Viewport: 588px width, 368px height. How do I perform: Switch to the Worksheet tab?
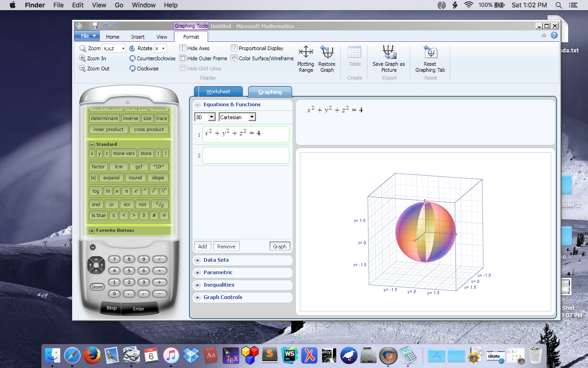[x=219, y=91]
